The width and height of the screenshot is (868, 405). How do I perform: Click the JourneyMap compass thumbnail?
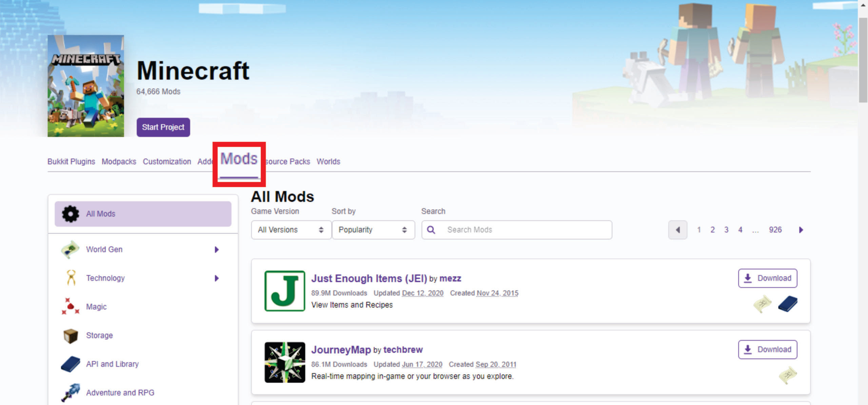tap(285, 362)
